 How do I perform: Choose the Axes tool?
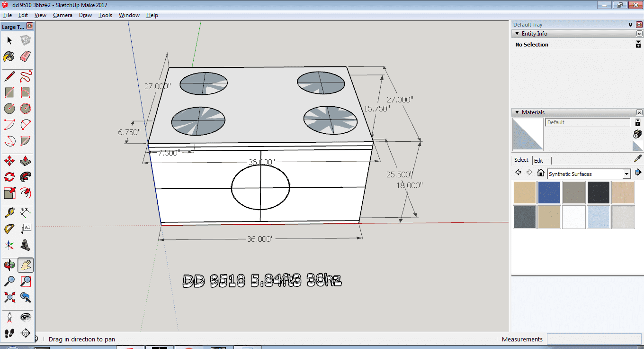9,245
